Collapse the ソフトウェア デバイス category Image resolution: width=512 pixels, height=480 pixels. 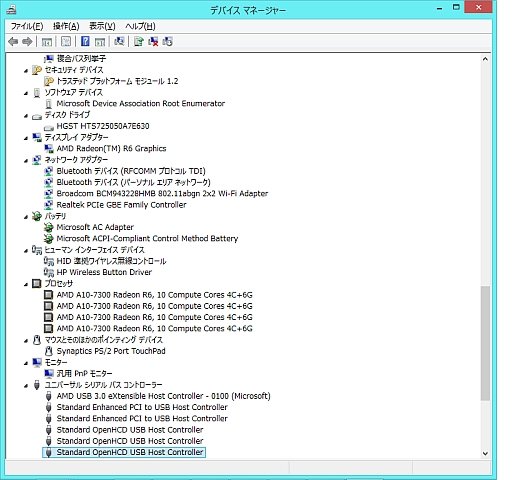(x=26, y=93)
